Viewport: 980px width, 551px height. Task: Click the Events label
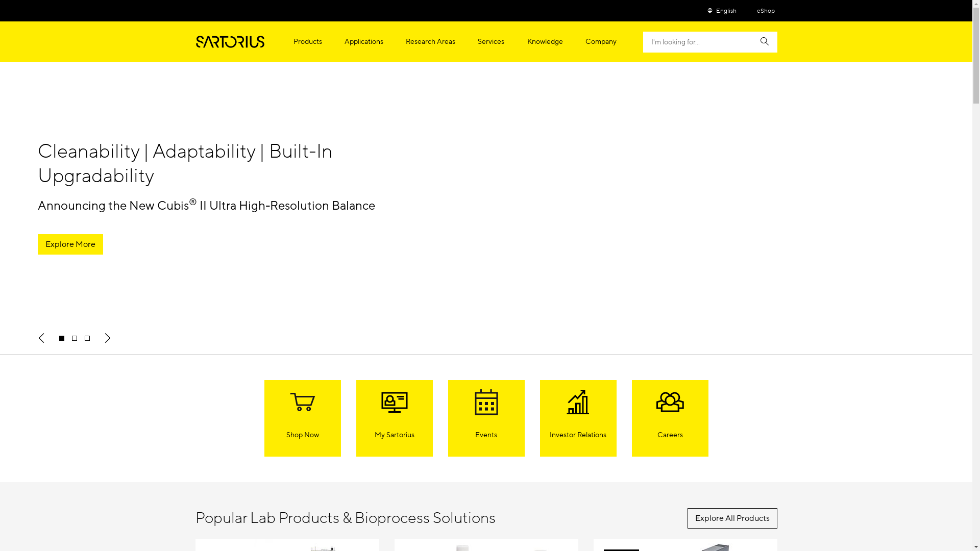click(x=486, y=435)
